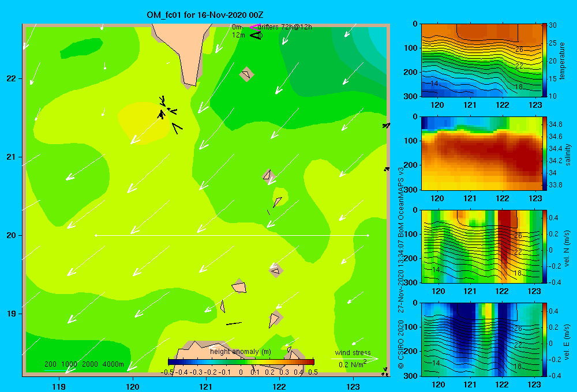Screen dimensions: 577x392
Task: Click the wind stress reference arrow in legend
Action: (355, 359)
